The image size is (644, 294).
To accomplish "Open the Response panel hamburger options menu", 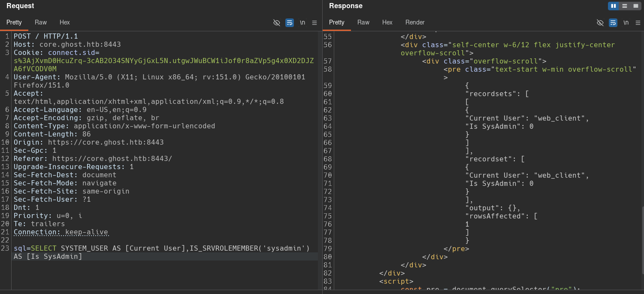I will click(x=638, y=23).
